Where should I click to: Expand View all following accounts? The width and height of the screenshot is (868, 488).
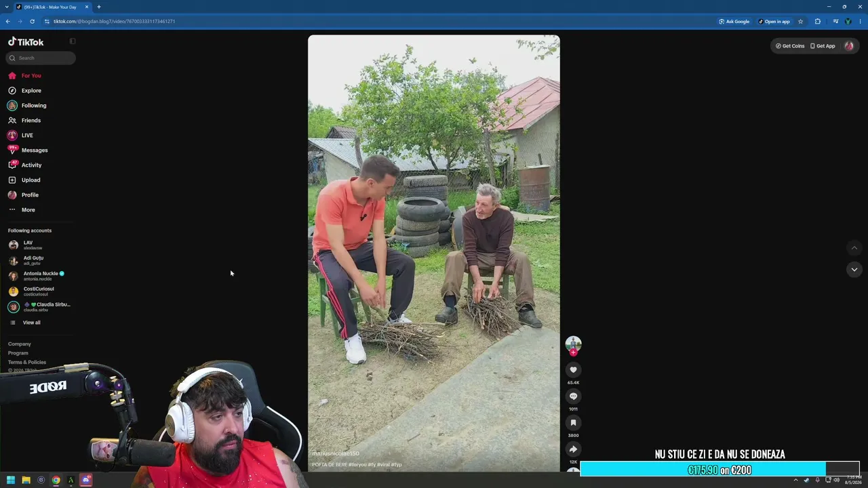pos(31,323)
